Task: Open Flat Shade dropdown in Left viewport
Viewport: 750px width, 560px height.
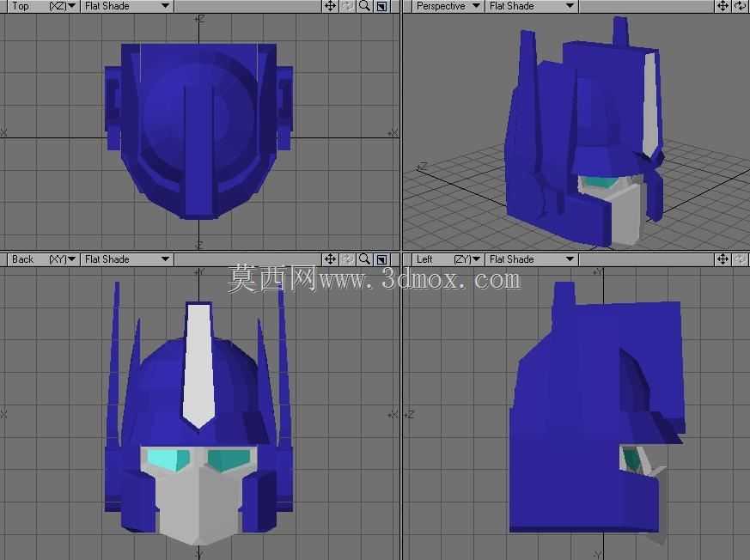Action: [532, 259]
